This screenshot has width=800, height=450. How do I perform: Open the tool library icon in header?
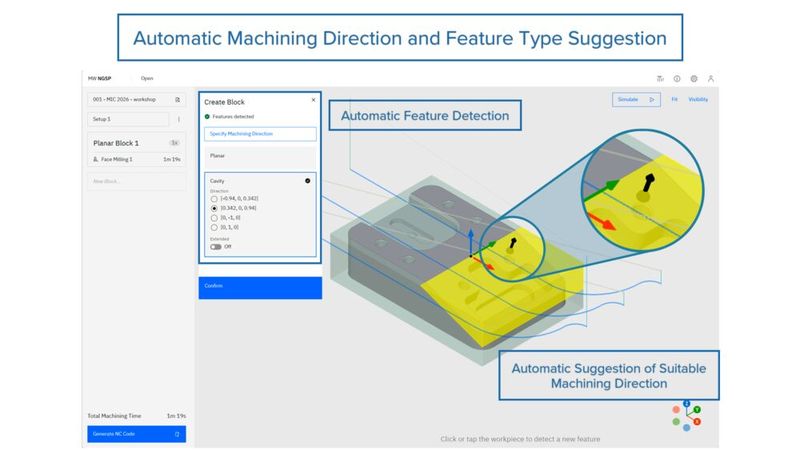pos(660,79)
